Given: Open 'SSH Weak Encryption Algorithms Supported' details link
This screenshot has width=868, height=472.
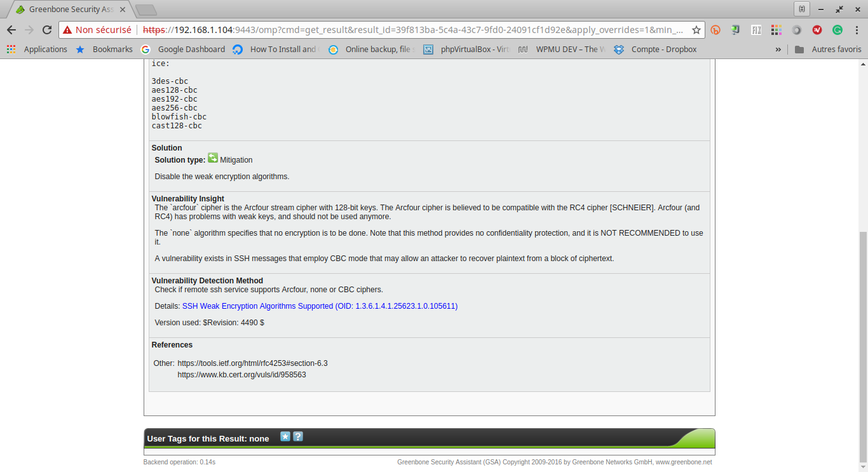Looking at the screenshot, I should coord(320,306).
